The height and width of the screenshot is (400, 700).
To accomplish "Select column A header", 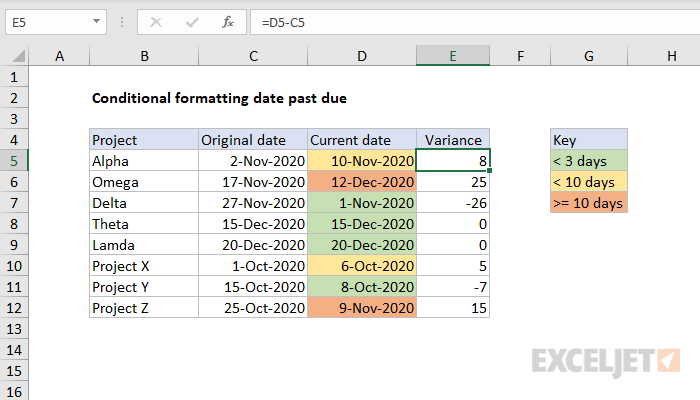I will tap(59, 56).
